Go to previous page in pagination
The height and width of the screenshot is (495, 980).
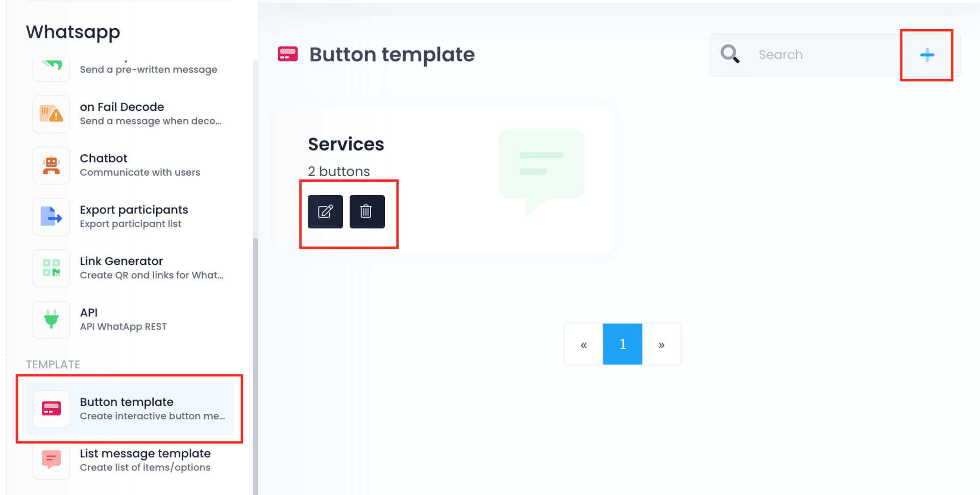pyautogui.click(x=583, y=344)
